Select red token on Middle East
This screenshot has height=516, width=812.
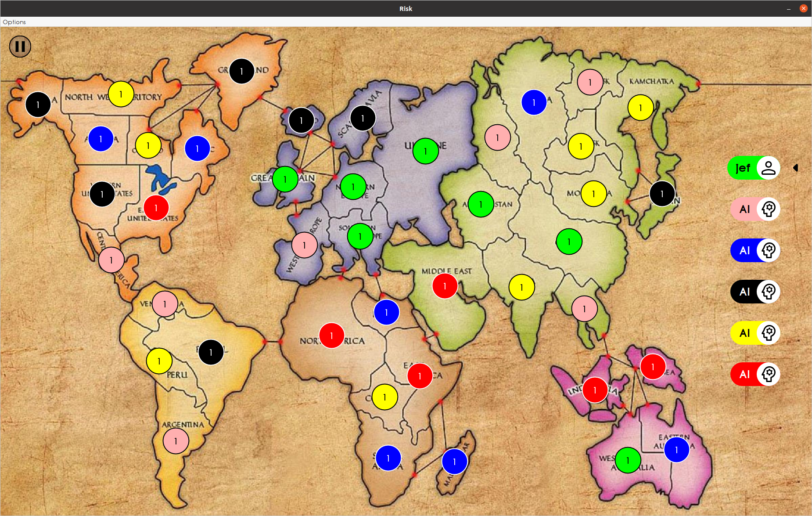coord(445,286)
